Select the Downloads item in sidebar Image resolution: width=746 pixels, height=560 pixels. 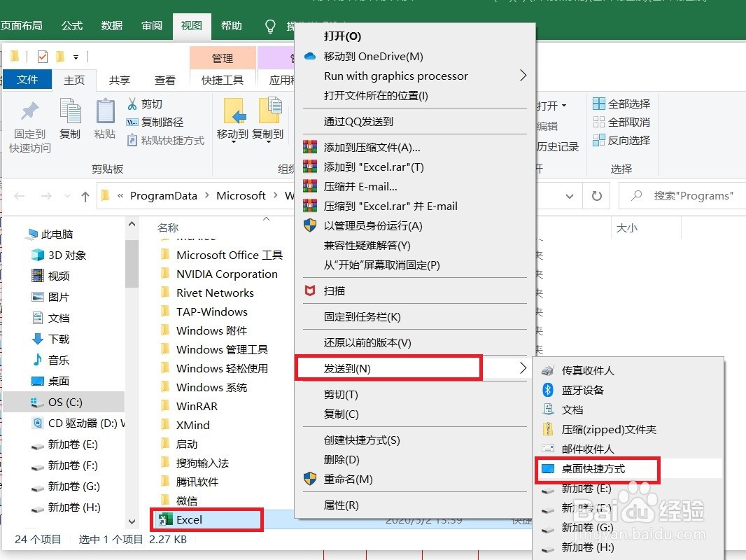59,339
